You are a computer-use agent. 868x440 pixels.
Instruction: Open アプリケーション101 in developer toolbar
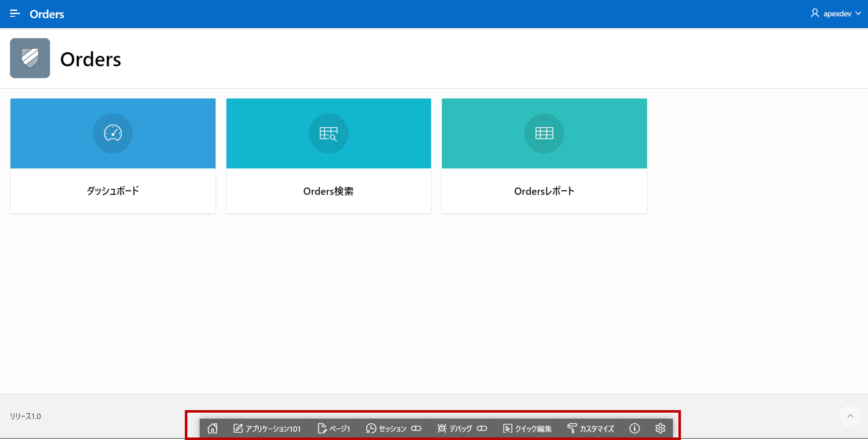(x=267, y=428)
